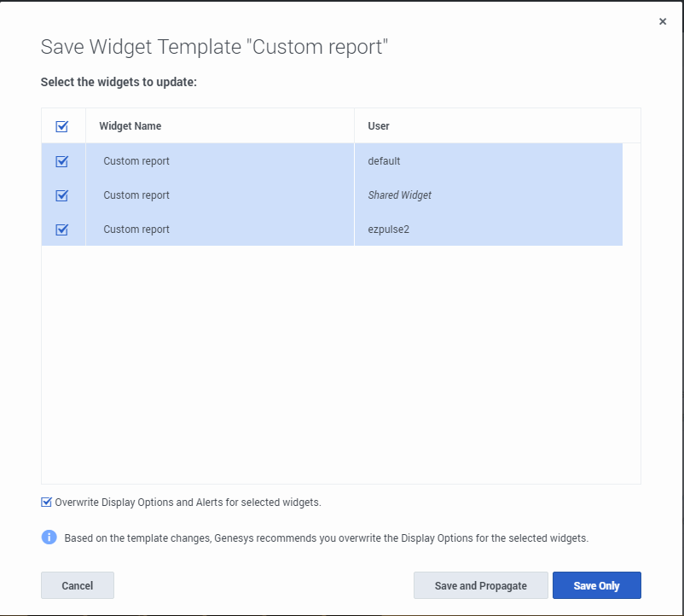Click the User column header
The width and height of the screenshot is (684, 616).
coord(379,126)
